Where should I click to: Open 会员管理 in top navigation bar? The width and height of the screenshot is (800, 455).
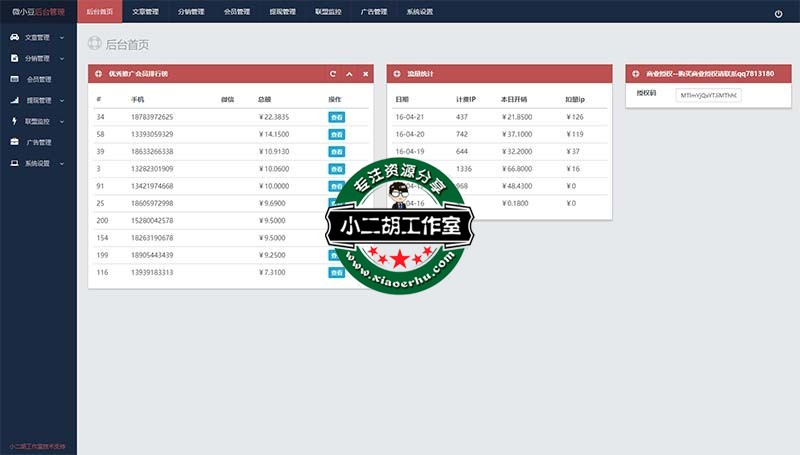pyautogui.click(x=237, y=13)
